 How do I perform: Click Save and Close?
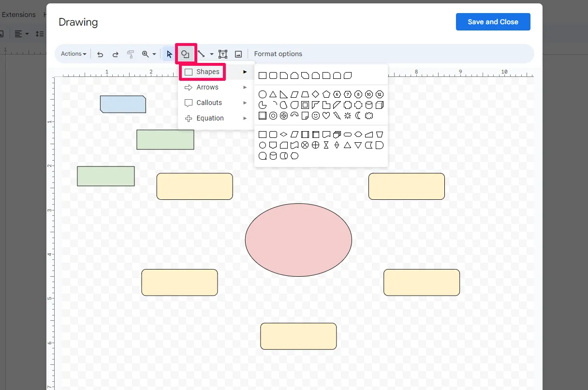[x=493, y=22]
